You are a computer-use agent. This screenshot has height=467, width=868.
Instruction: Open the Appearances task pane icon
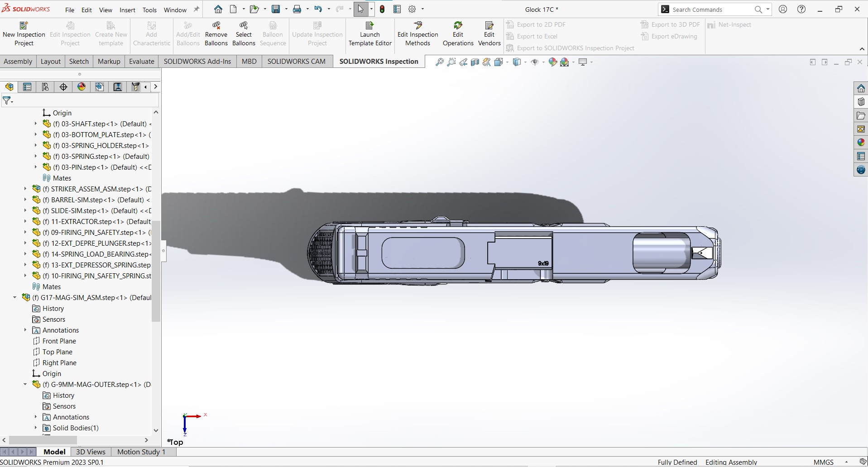click(861, 143)
